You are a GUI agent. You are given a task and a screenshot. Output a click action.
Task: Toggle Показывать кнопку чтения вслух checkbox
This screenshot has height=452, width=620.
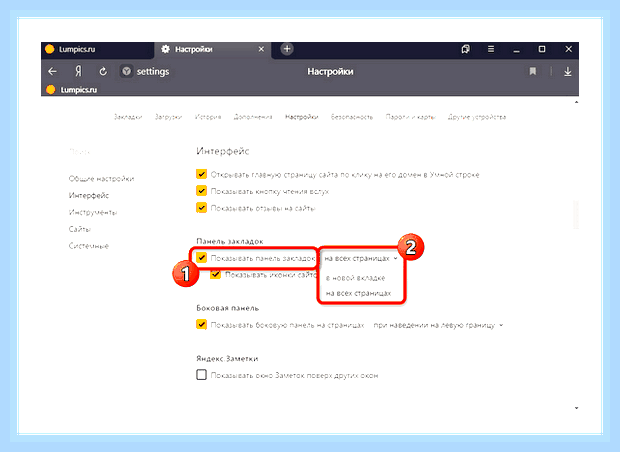point(201,191)
